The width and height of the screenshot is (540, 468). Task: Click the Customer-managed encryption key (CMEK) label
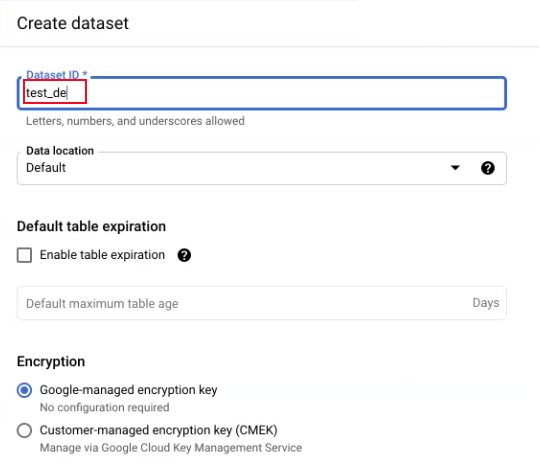point(159,430)
